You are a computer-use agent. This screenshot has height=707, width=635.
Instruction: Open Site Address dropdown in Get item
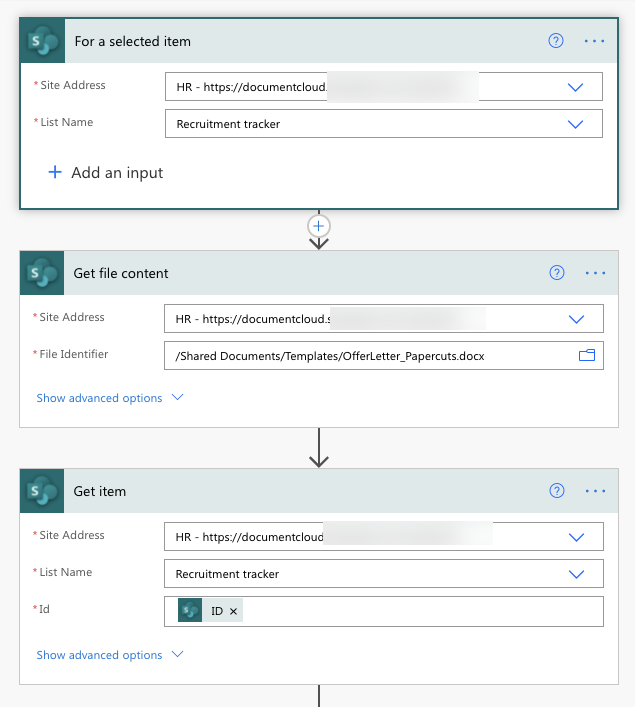click(576, 537)
